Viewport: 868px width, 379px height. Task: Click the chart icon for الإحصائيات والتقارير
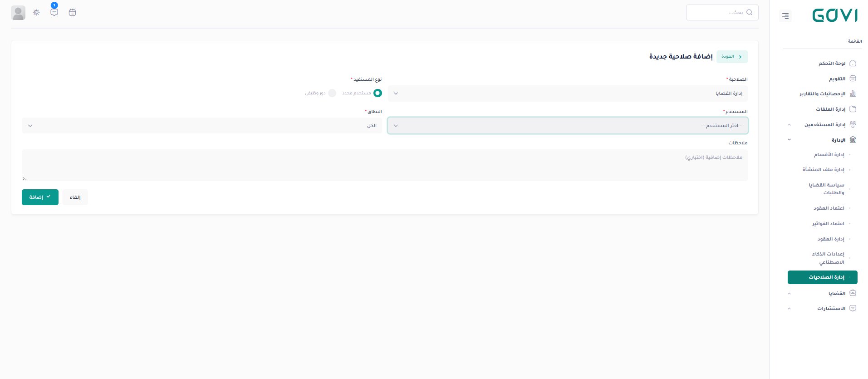[853, 94]
